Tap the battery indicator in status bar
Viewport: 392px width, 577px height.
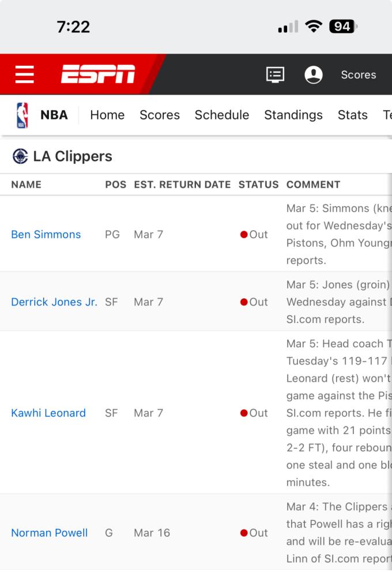click(344, 27)
